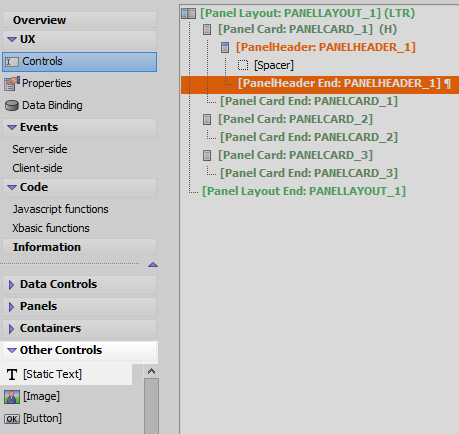
Task: Click the Panel Layout tree icon
Action: 188,14
